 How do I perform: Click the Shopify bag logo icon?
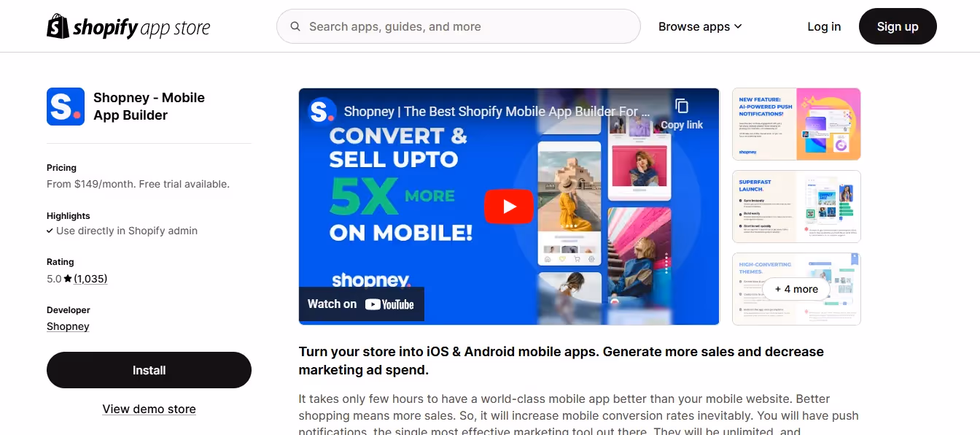[58, 26]
